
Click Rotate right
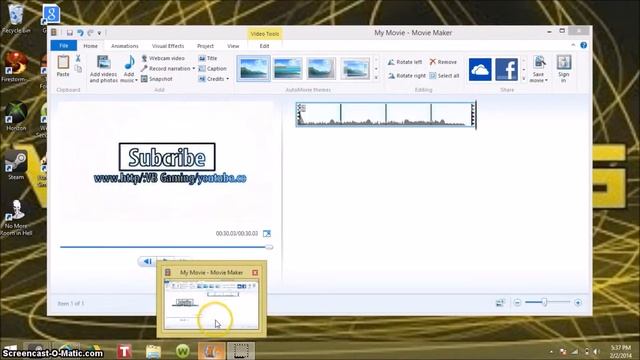pyautogui.click(x=407, y=76)
